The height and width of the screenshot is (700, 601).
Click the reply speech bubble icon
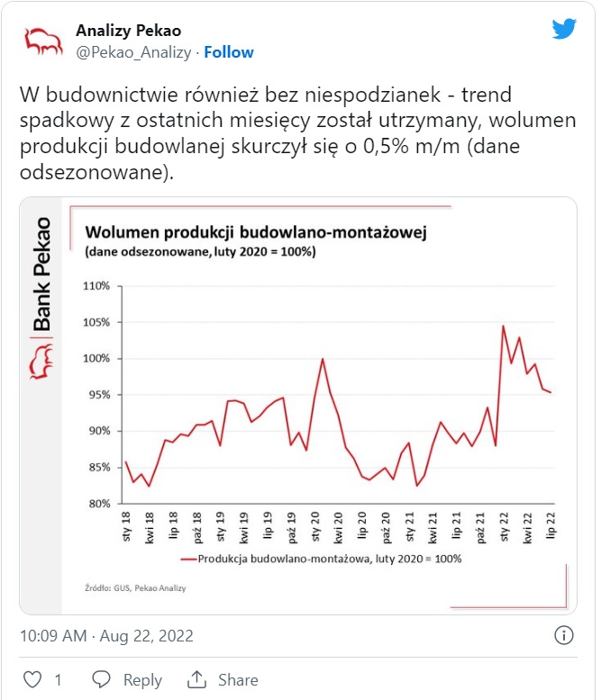[101, 679]
